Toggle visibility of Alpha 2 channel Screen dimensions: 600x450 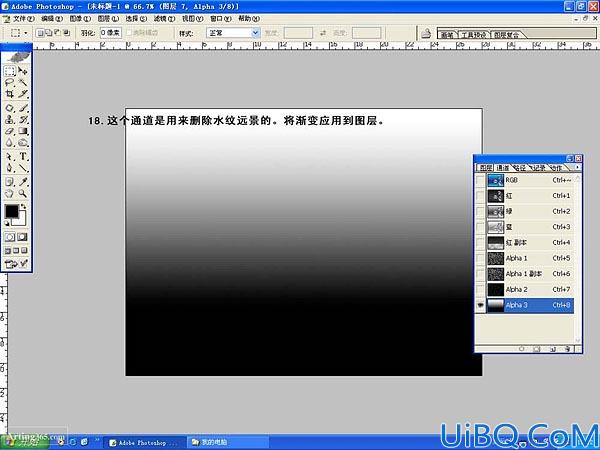(x=480, y=290)
